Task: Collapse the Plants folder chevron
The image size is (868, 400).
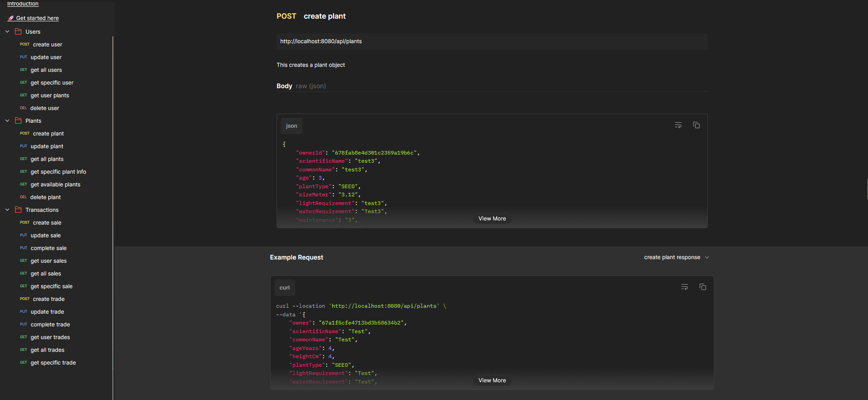Action: pos(7,121)
